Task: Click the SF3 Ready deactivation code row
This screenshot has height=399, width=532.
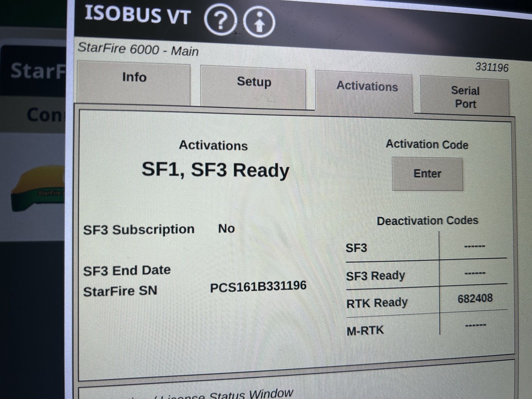Action: (375, 276)
